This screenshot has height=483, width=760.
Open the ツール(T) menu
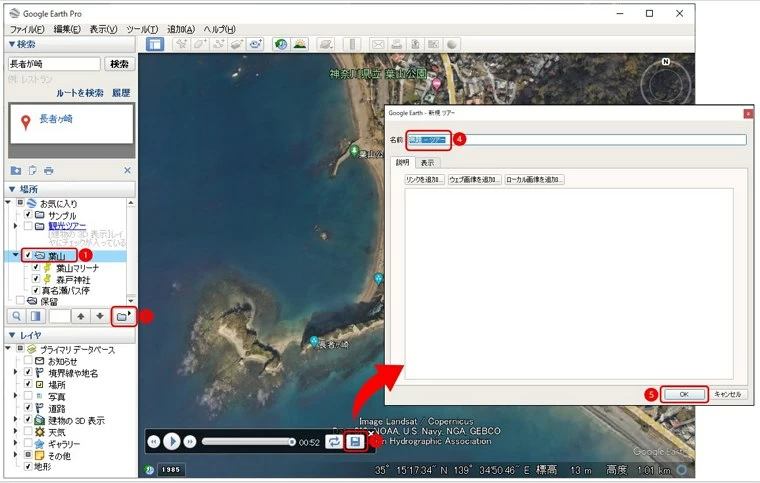142,29
